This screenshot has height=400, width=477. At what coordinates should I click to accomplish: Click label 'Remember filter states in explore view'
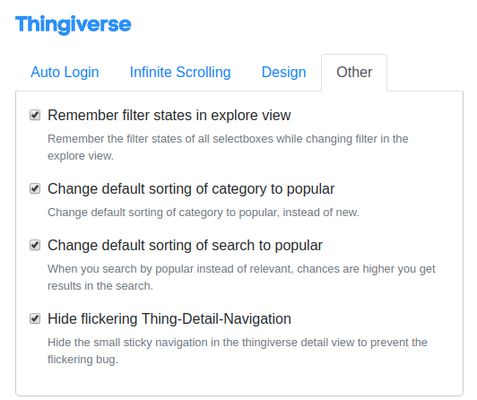click(x=169, y=115)
